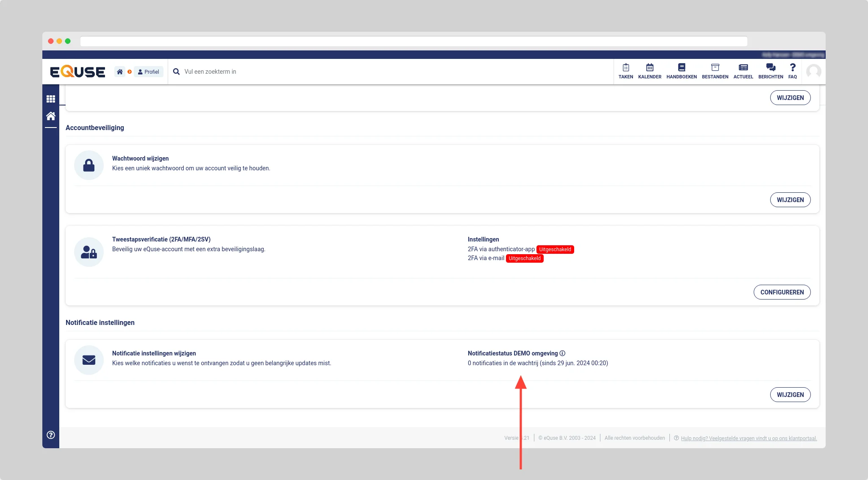Open the apps grid in sidebar
868x480 pixels.
point(51,99)
